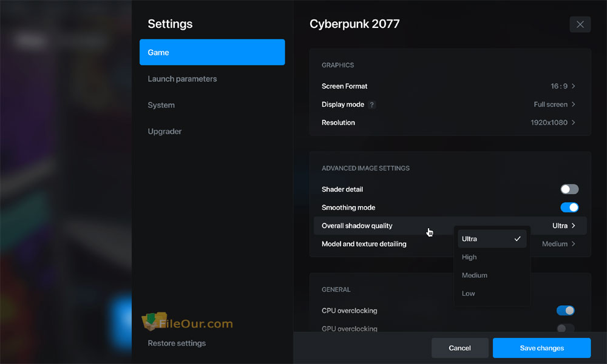Image resolution: width=607 pixels, height=364 pixels.
Task: Open the Screen Format 16:9 selector
Action: click(x=563, y=86)
